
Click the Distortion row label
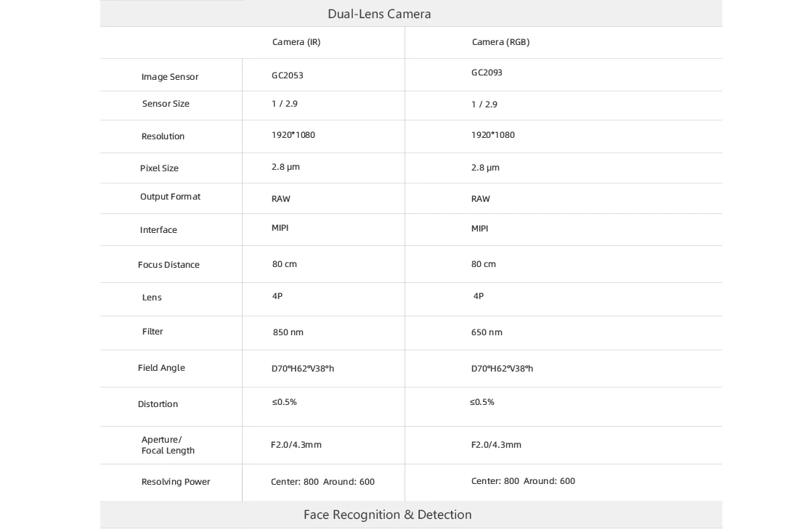coord(158,404)
